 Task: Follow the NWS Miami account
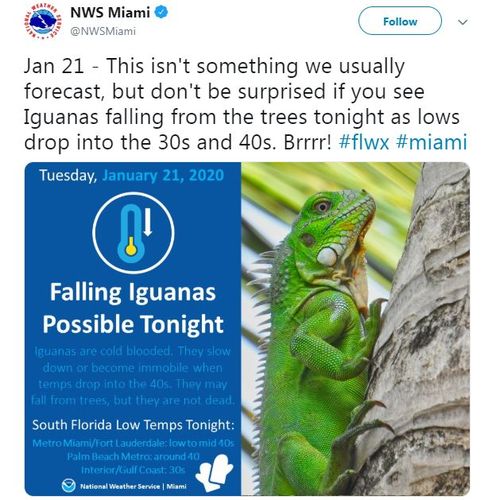point(400,21)
